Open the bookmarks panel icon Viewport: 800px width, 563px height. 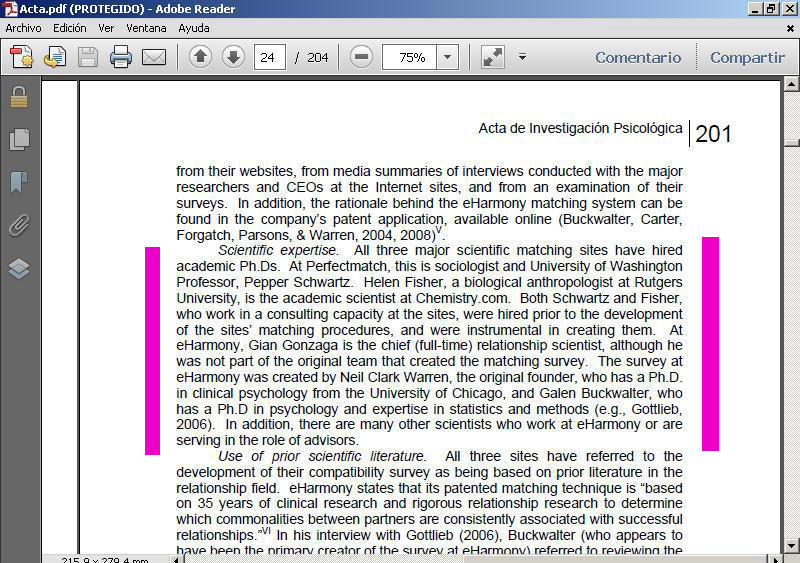pyautogui.click(x=19, y=182)
